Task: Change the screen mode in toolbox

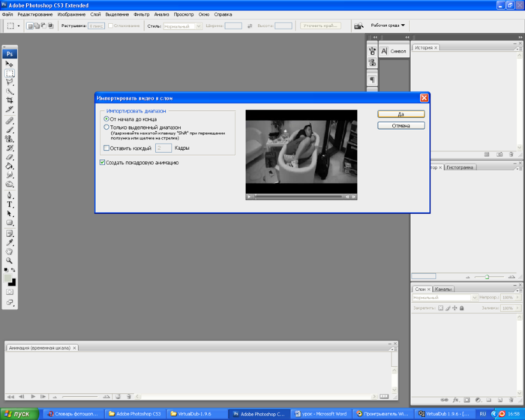Action: (9, 302)
